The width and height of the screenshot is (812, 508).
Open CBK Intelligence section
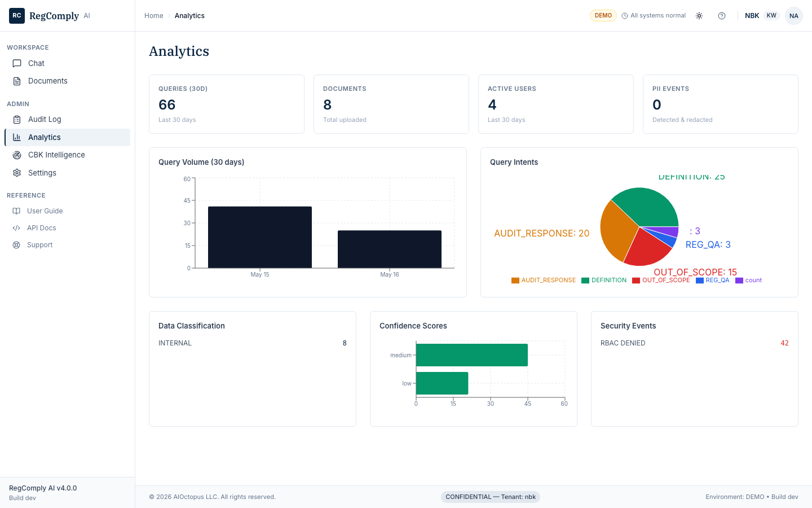click(67, 155)
